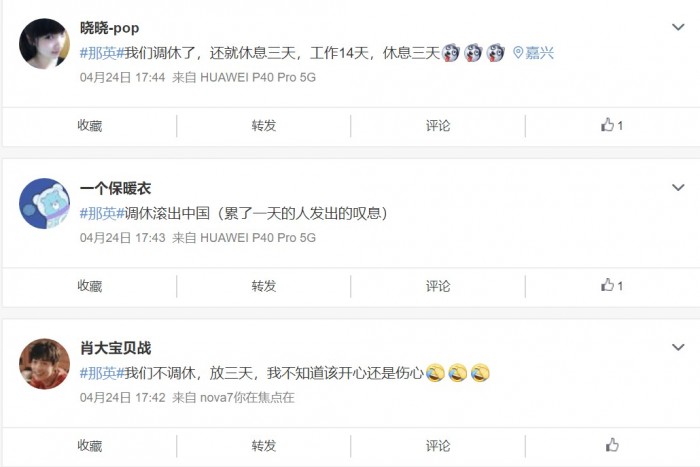Open timestamp 04月24日 17:43 link

(123, 238)
